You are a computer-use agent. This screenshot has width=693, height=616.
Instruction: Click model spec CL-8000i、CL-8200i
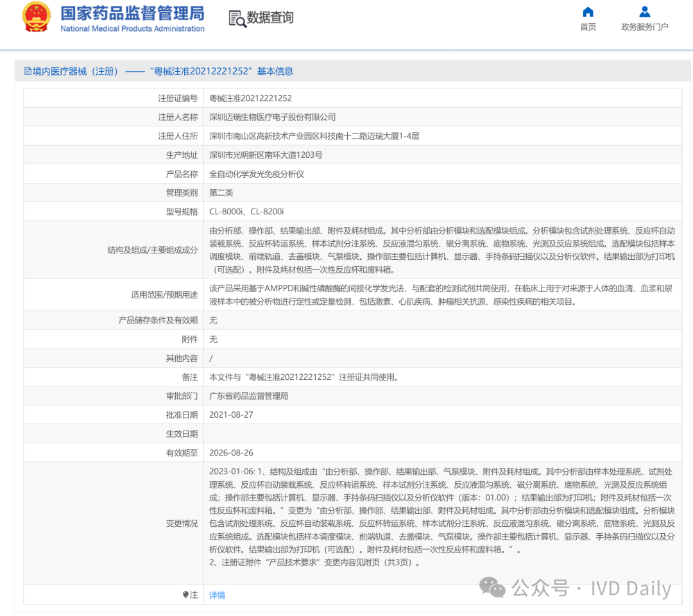tap(246, 211)
